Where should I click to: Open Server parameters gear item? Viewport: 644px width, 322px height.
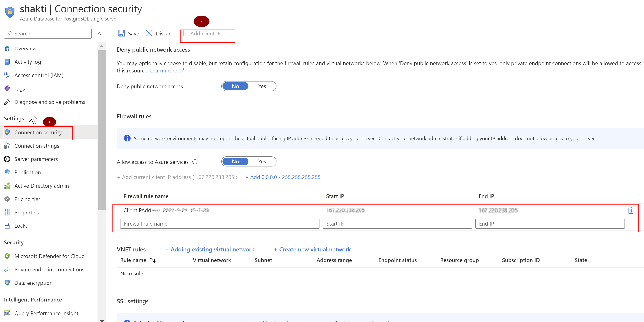pos(36,159)
